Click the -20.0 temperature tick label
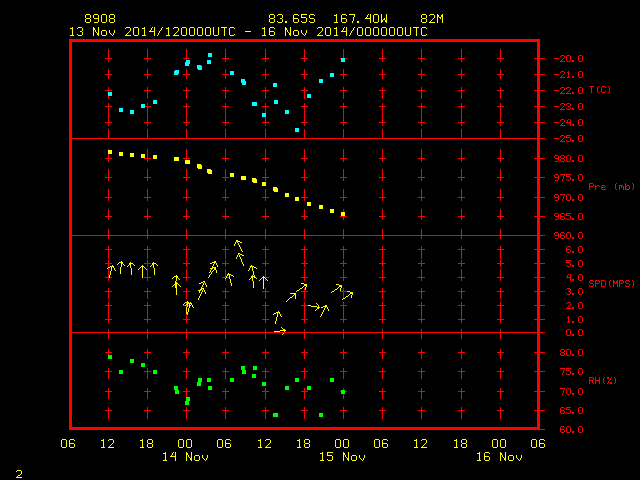This screenshot has height=480, width=640. tap(569, 59)
